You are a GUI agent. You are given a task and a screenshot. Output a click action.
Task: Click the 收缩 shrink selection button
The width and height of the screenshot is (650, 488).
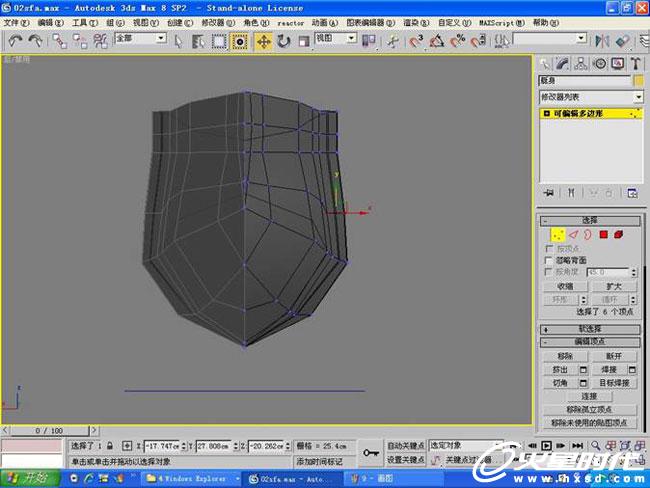[x=565, y=286]
